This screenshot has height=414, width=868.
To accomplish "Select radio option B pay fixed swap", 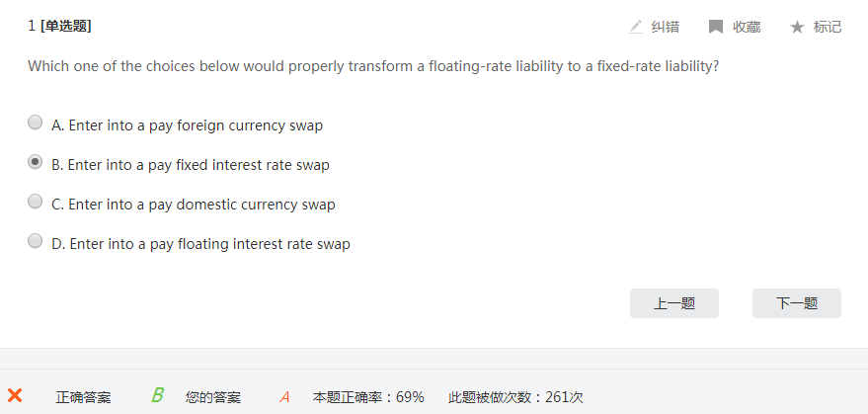I will click(36, 162).
